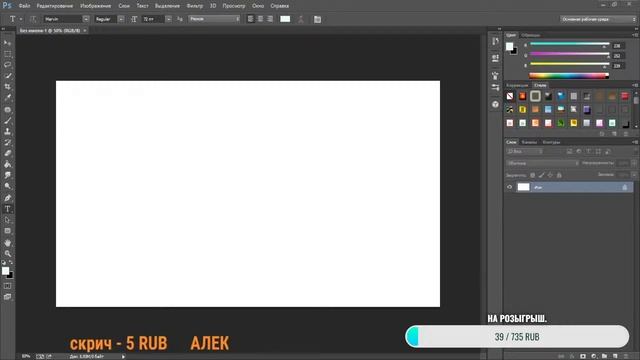Viewport: 640px width, 360px height.
Task: Left align text
Action: [250, 19]
